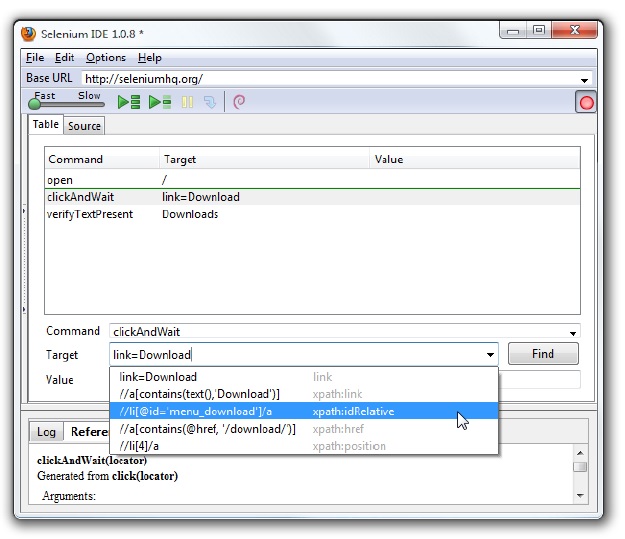Open the Options menu
625x539 pixels.
pos(105,58)
